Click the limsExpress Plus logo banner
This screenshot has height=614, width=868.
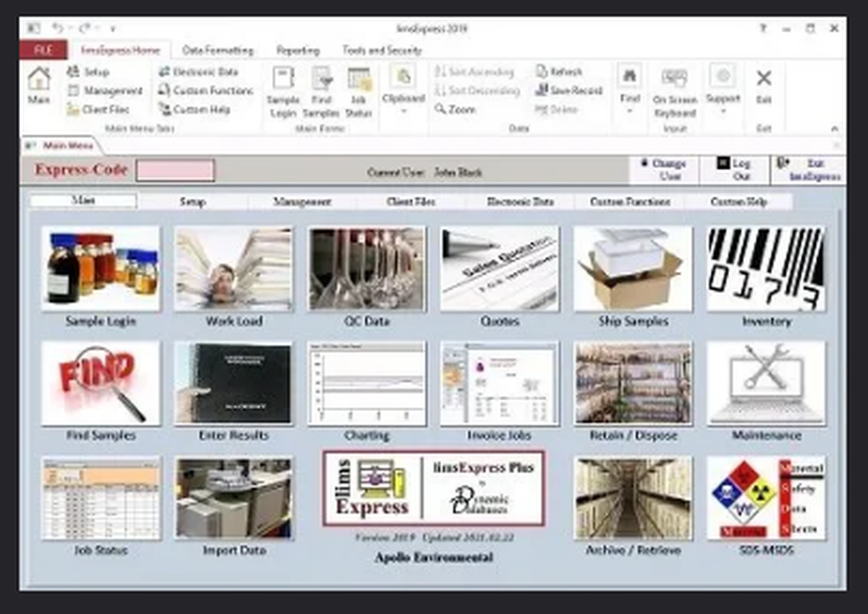pos(433,488)
